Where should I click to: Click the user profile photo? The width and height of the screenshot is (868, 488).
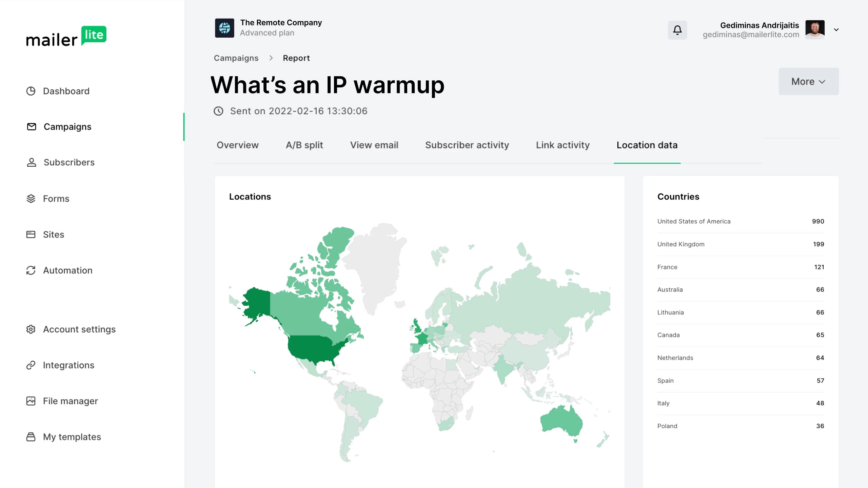pos(815,29)
